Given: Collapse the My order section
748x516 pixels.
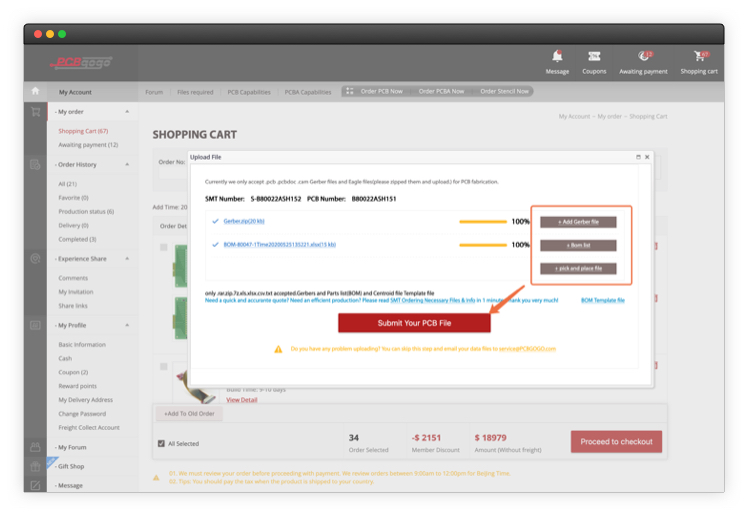Looking at the screenshot, I should tap(127, 112).
